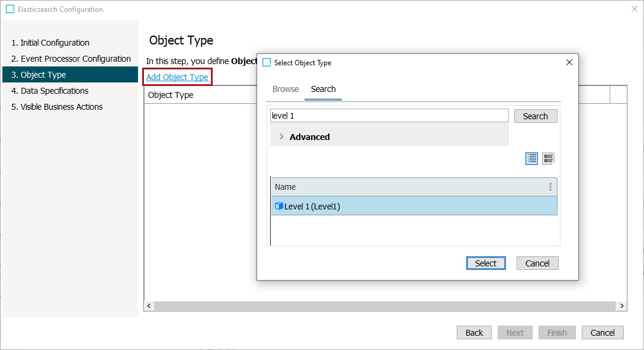Cancel the Select Object Type dialog
Screen dimensions: 644x350
click(537, 263)
